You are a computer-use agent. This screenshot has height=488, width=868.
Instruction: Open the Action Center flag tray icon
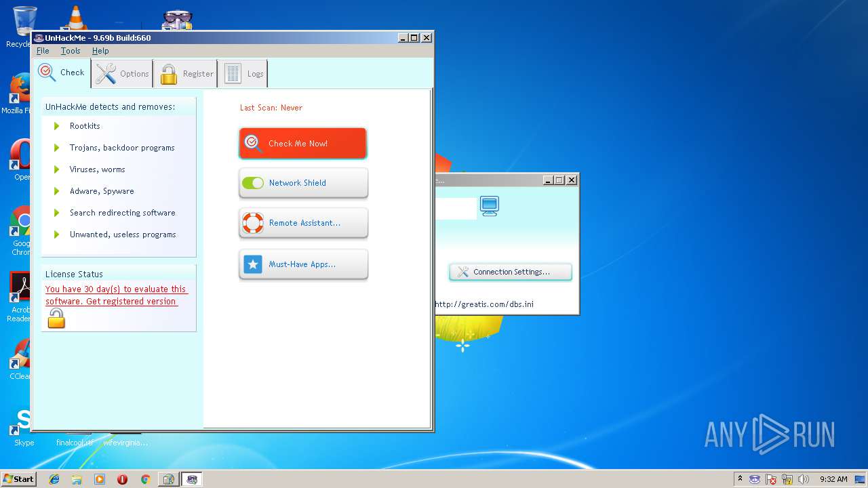tap(771, 479)
